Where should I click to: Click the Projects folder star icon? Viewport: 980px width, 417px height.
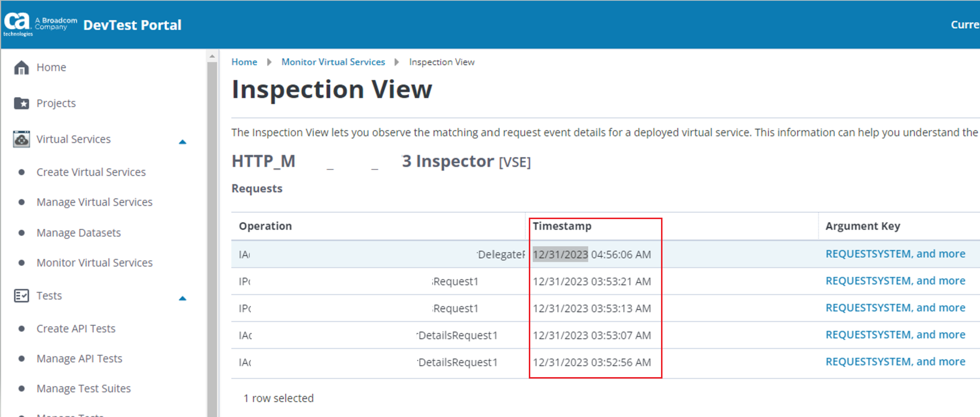(x=21, y=104)
